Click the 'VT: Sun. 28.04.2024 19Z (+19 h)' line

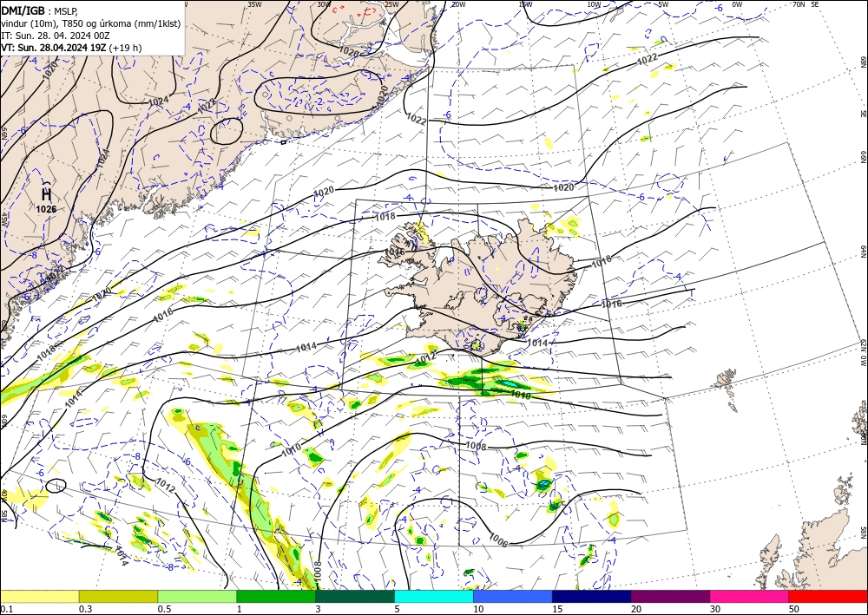coord(71,48)
